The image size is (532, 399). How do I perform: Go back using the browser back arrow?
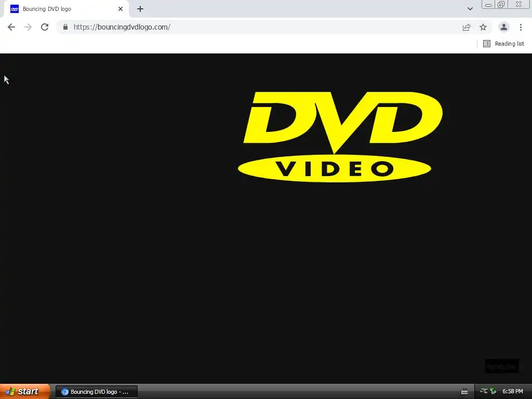(11, 27)
